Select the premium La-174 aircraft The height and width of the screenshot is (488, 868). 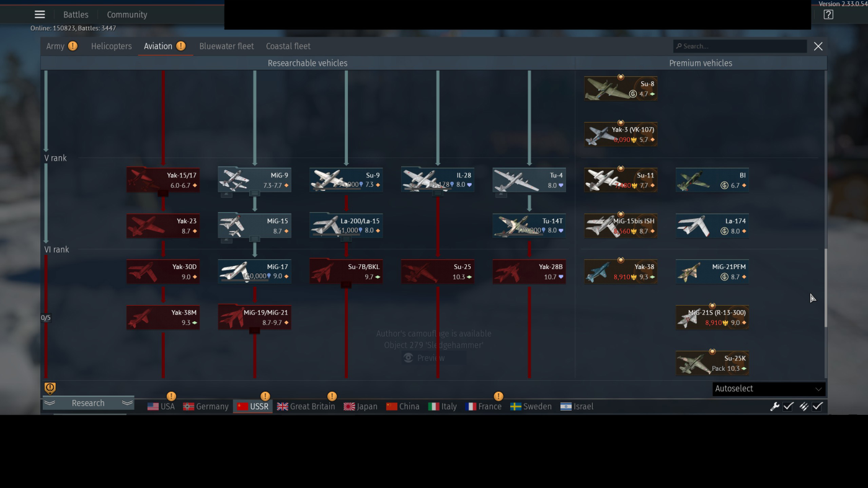712,226
